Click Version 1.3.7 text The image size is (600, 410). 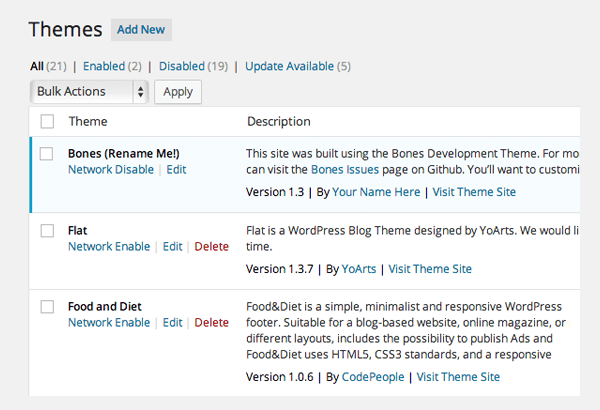280,269
